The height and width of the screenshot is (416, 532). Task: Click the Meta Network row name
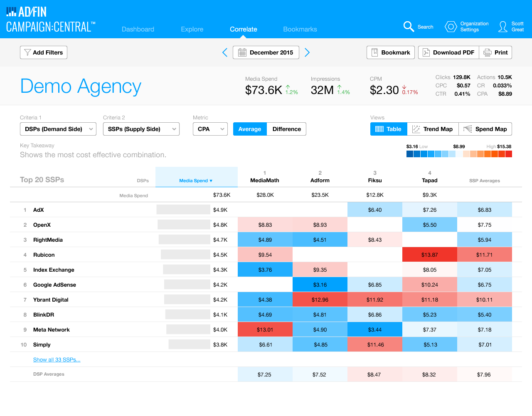coord(52,329)
